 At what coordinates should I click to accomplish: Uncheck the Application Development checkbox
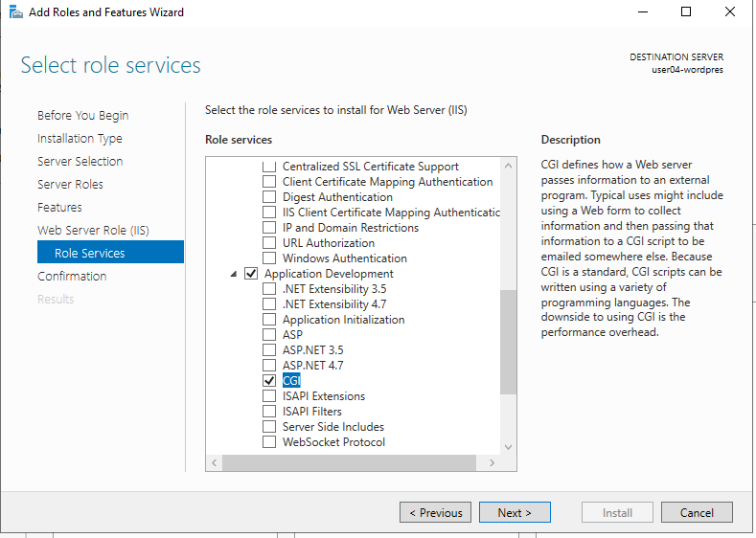point(251,274)
